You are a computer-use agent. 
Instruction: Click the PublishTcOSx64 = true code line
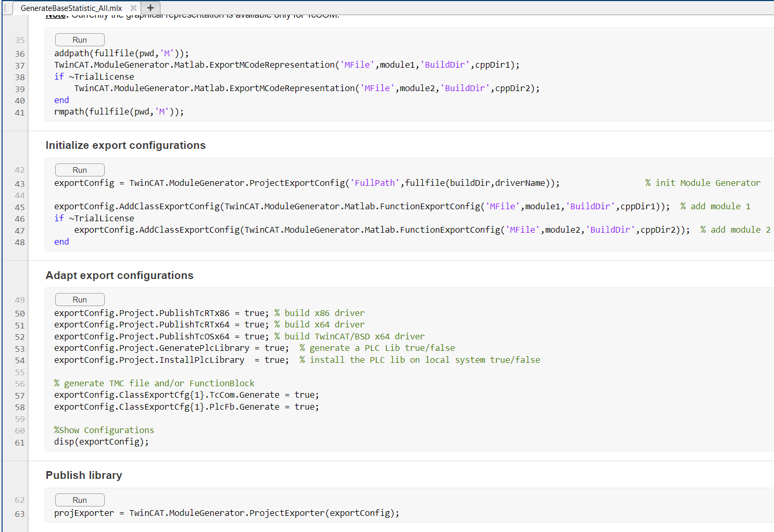click(x=161, y=336)
